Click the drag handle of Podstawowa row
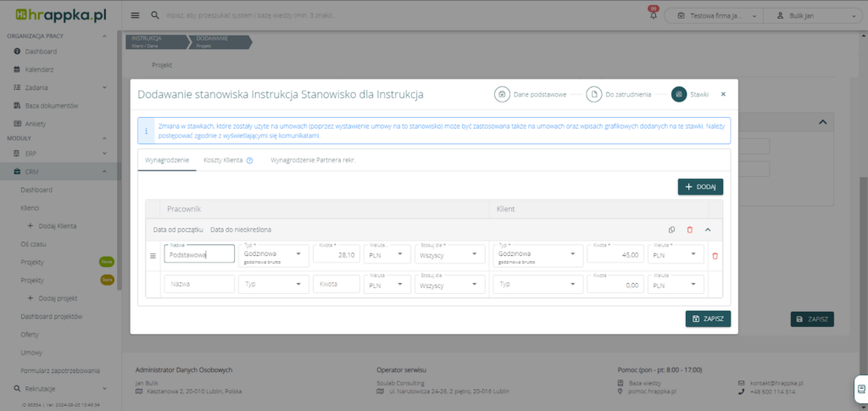The width and height of the screenshot is (868, 411). click(x=153, y=256)
